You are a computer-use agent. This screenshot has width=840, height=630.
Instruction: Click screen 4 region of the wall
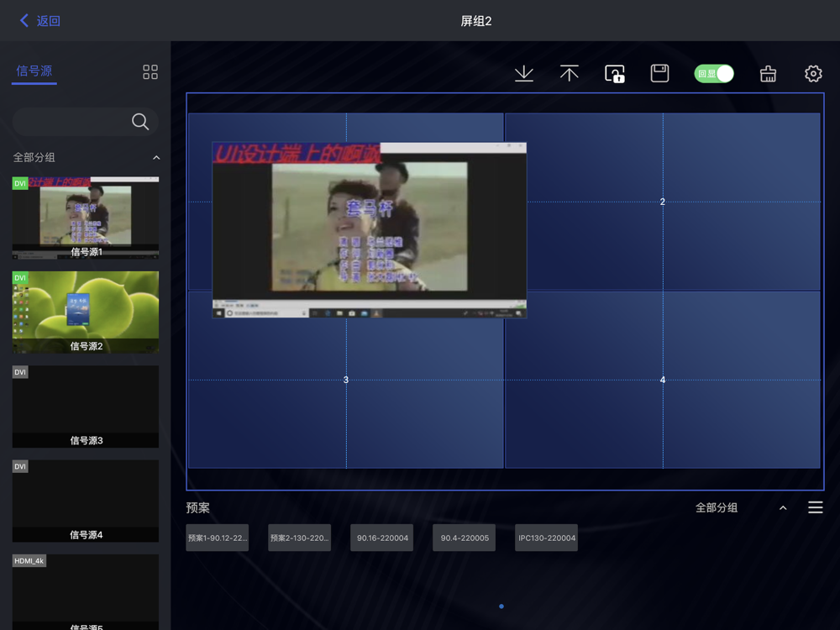pyautogui.click(x=663, y=380)
